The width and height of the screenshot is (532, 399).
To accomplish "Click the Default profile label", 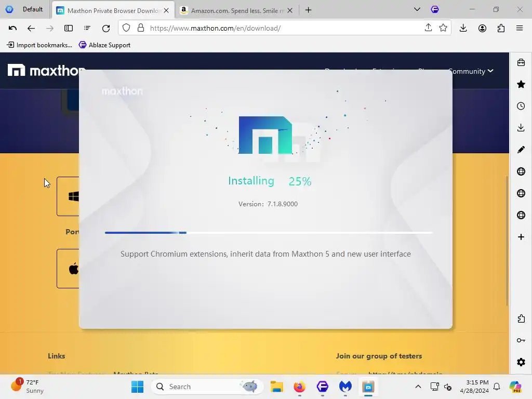I will [33, 9].
